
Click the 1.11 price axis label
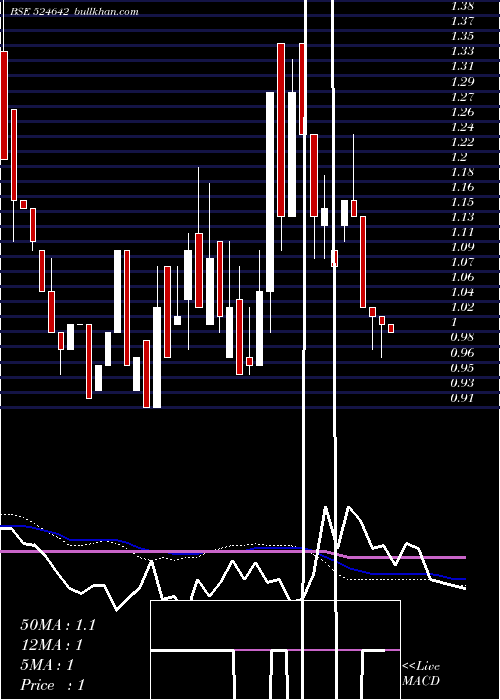[x=462, y=232]
